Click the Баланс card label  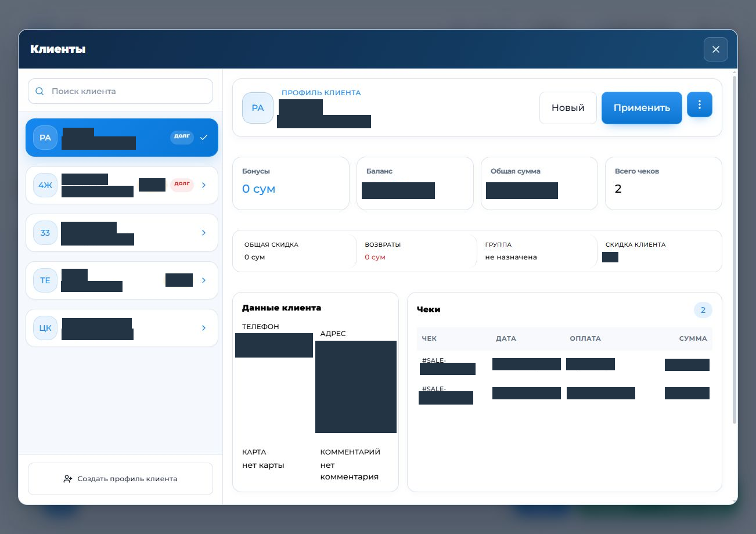[379, 171]
